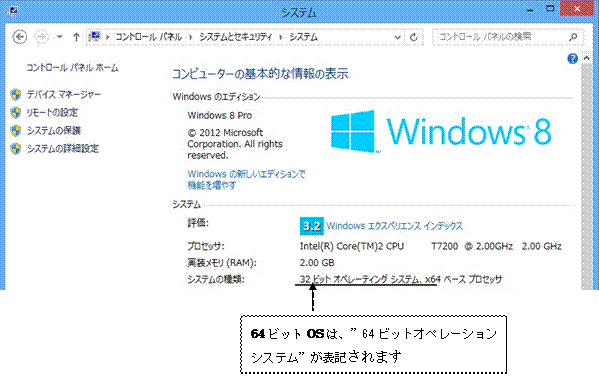Select システムとセキュリティ in the breadcrumb

point(236,37)
